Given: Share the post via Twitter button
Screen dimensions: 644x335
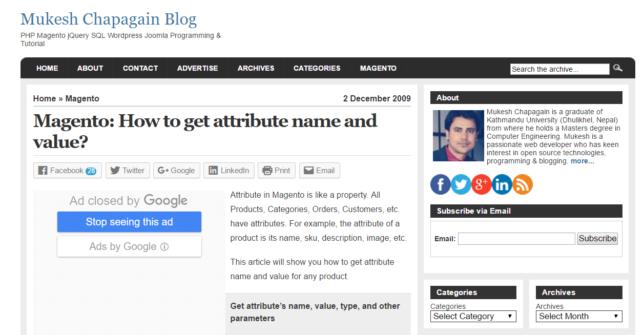Looking at the screenshot, I should [128, 171].
